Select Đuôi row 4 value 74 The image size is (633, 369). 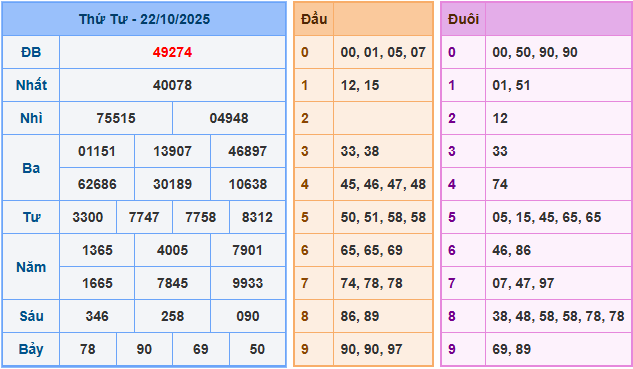click(x=500, y=184)
